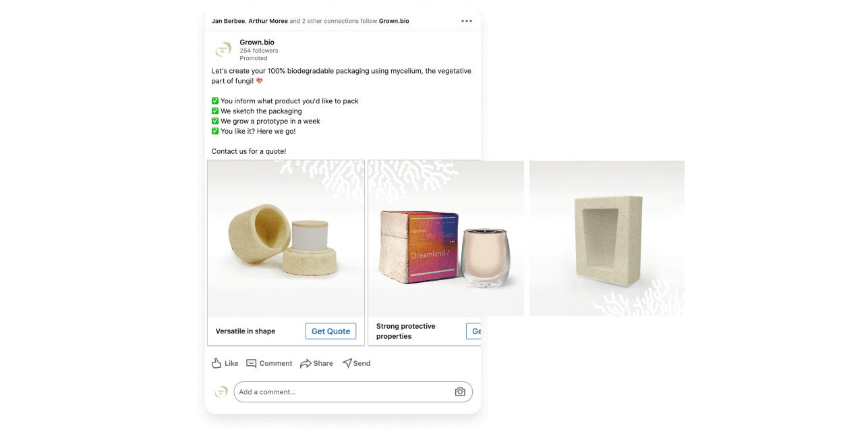Click the Get Quote button under Versatile in shape
The width and height of the screenshot is (868, 434).
330,331
